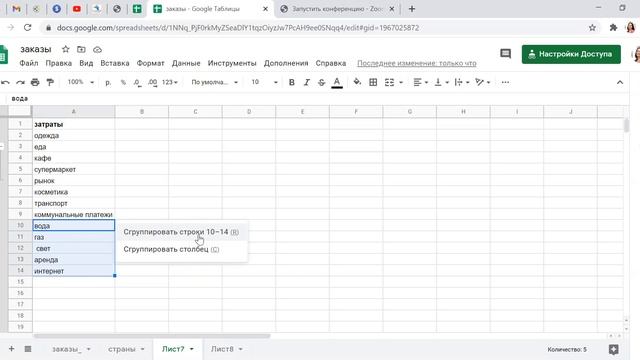Click the Redo arrow icon
The width and height of the screenshot is (640, 360).
point(20,82)
